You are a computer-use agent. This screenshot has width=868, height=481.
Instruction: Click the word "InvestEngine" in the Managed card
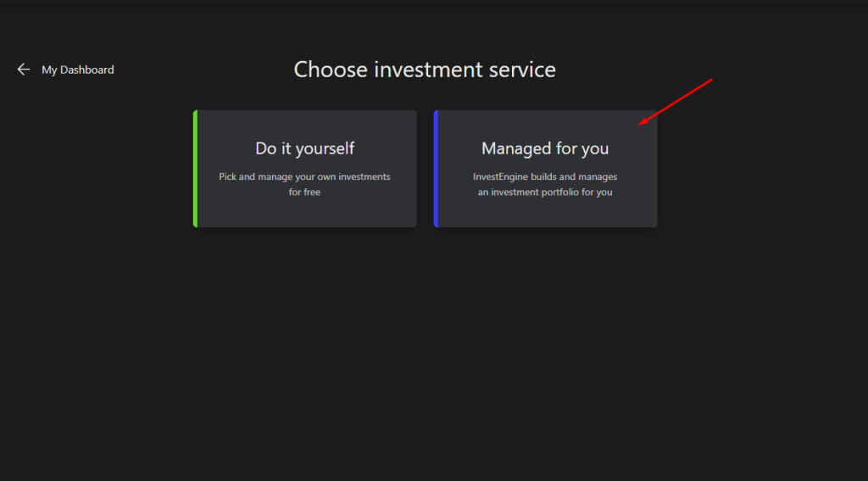click(x=500, y=176)
